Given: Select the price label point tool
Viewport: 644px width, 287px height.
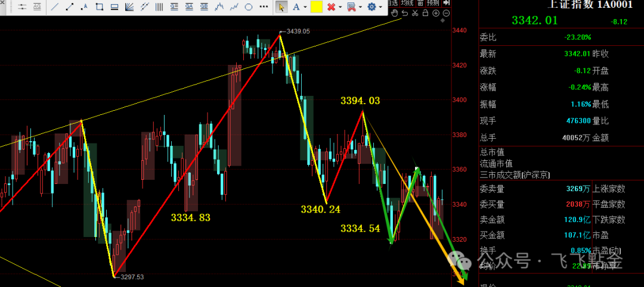Looking at the screenshot, I should coord(84,7).
